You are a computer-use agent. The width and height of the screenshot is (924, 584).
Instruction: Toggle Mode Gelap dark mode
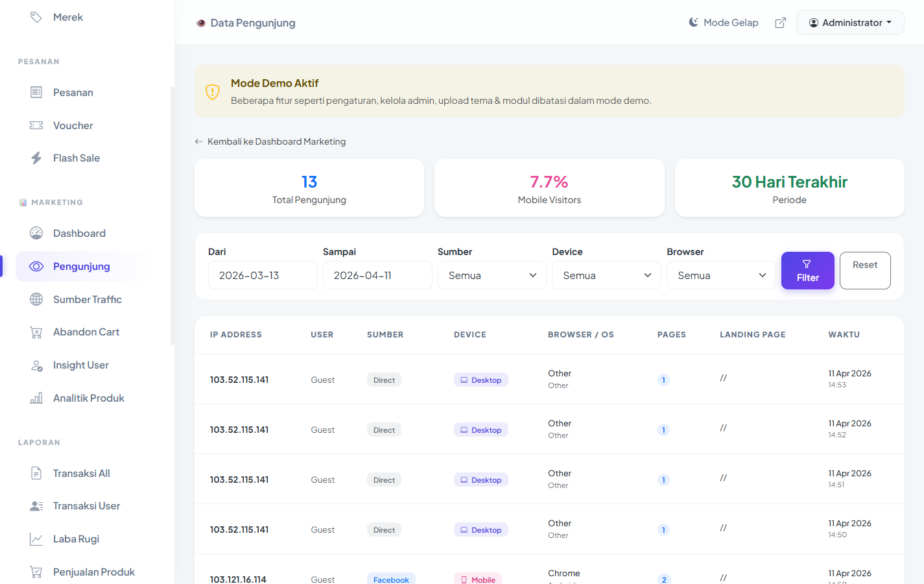point(723,23)
